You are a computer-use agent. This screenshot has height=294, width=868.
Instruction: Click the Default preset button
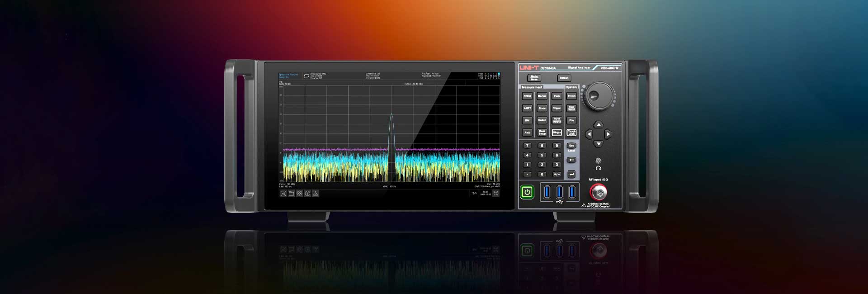tap(564, 78)
